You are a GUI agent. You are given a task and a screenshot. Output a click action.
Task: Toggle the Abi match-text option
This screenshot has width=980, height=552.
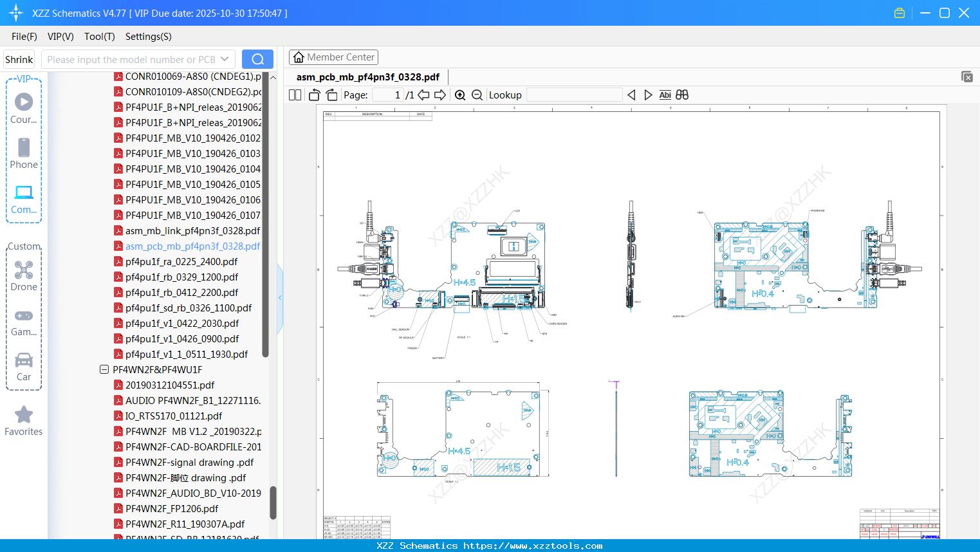tap(665, 95)
